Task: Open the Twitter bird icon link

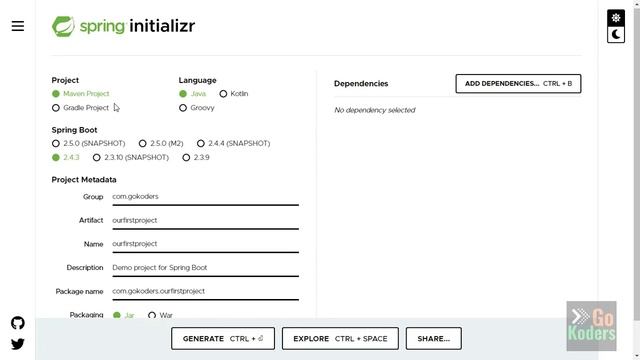Action: coord(18,344)
